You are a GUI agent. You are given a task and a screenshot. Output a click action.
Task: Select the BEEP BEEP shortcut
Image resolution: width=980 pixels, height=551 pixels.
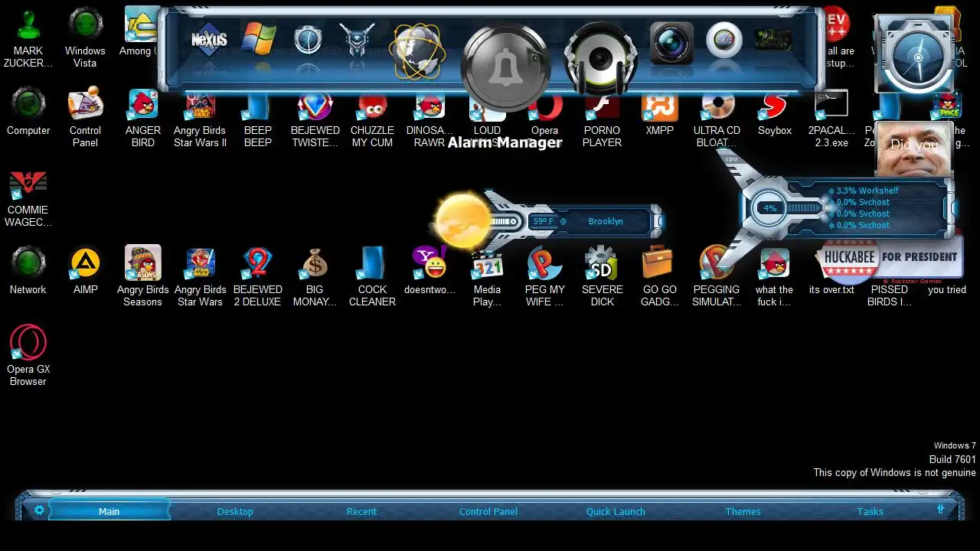(x=257, y=118)
